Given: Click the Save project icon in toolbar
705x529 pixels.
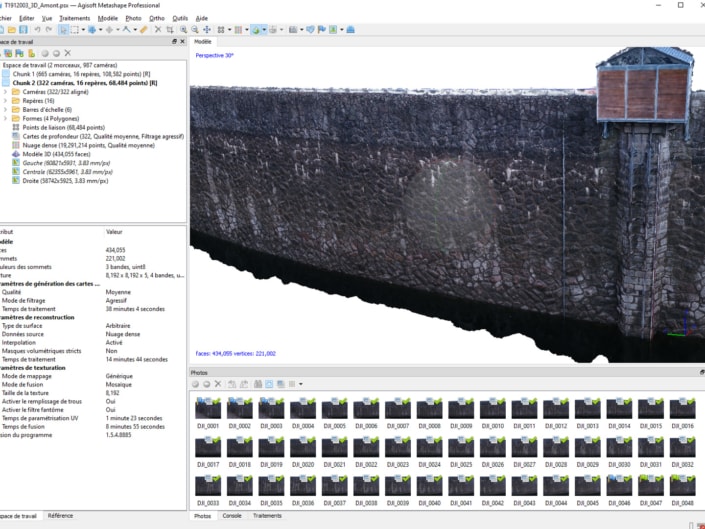Looking at the screenshot, I should coord(21,30).
